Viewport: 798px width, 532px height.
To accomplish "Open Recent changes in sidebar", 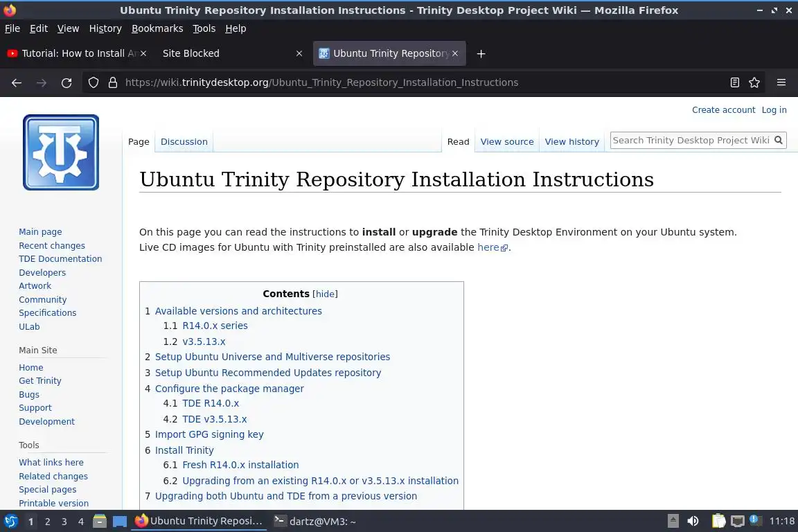I will (x=52, y=245).
